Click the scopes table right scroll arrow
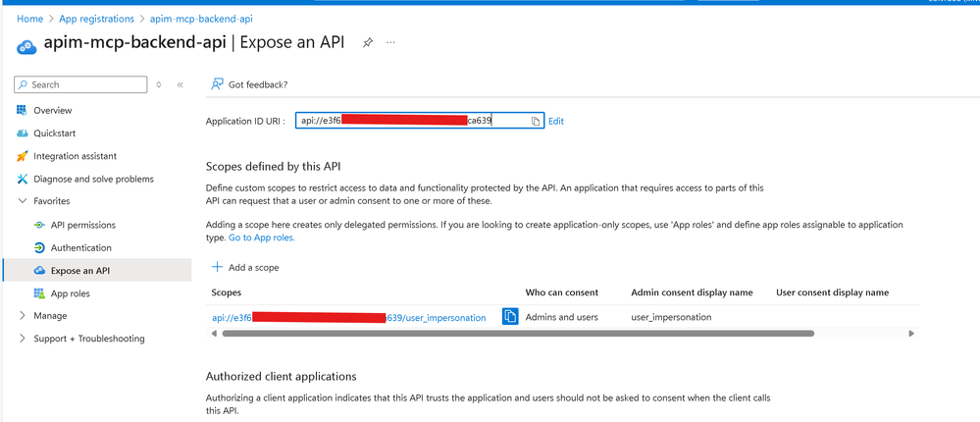The image size is (980, 422). click(910, 334)
